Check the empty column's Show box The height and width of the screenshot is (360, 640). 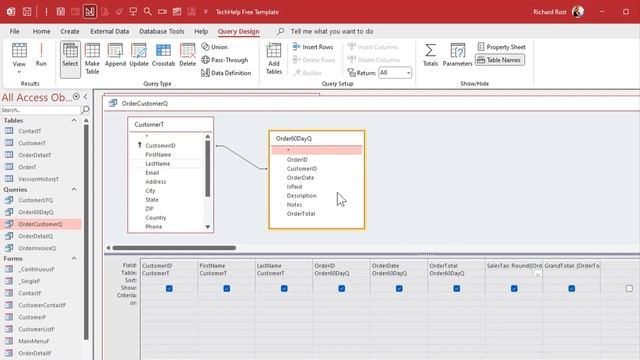point(629,289)
